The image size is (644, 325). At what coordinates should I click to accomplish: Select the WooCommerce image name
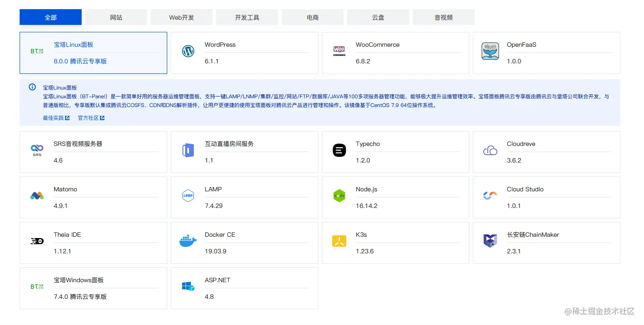[x=378, y=45]
